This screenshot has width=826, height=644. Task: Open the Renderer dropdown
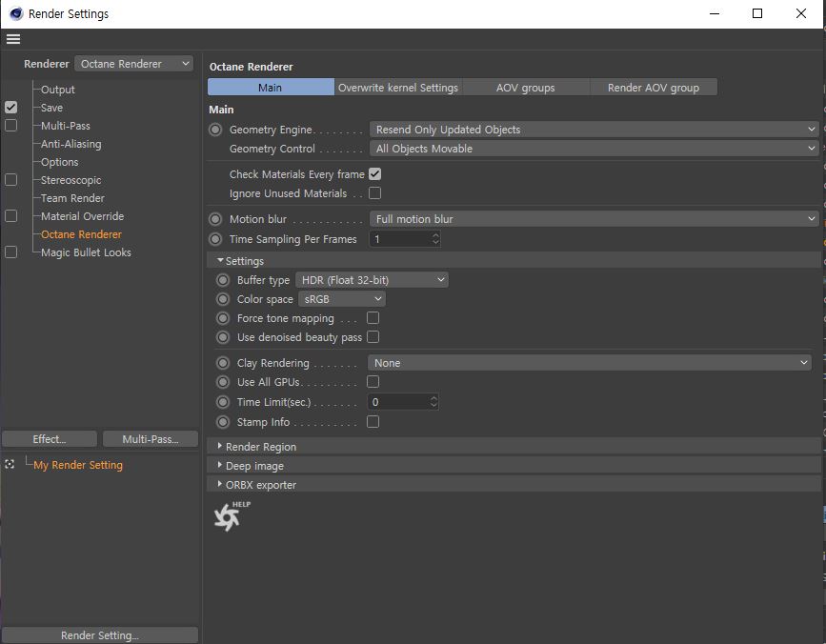coord(133,64)
